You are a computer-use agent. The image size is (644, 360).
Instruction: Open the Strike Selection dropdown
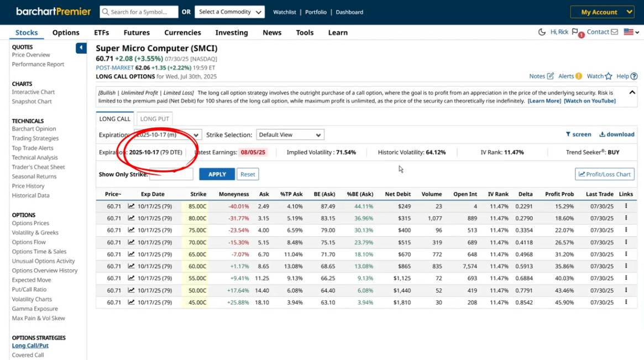(290, 134)
